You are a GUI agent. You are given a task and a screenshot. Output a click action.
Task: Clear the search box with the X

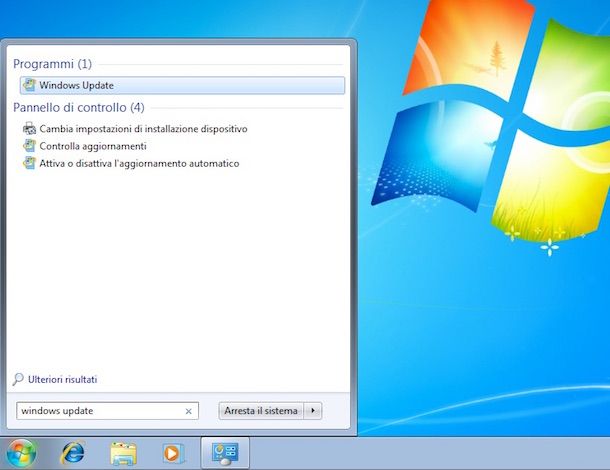(x=189, y=411)
